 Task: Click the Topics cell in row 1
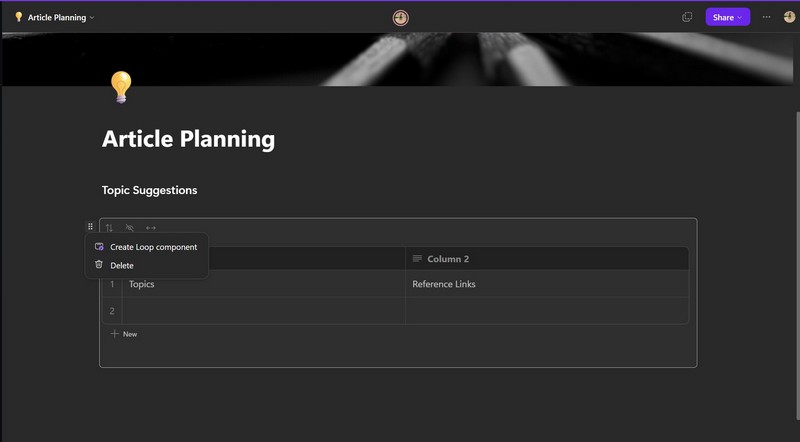pyautogui.click(x=142, y=284)
